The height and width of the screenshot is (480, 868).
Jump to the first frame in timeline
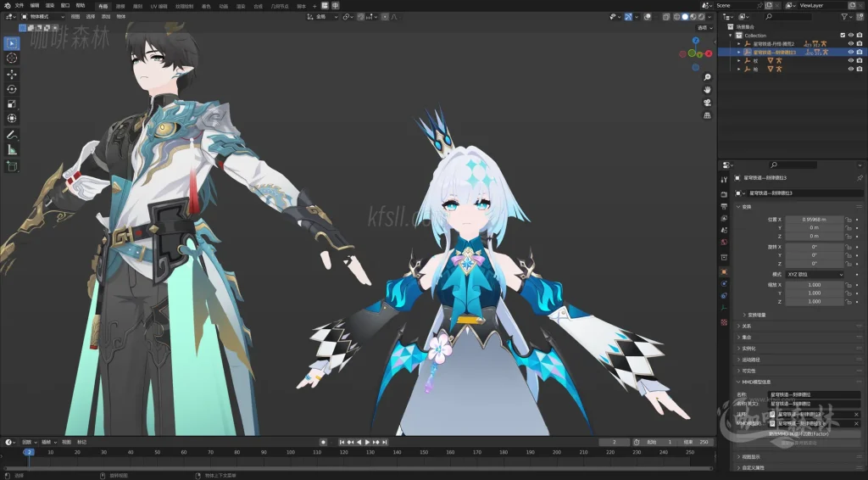[342, 443]
